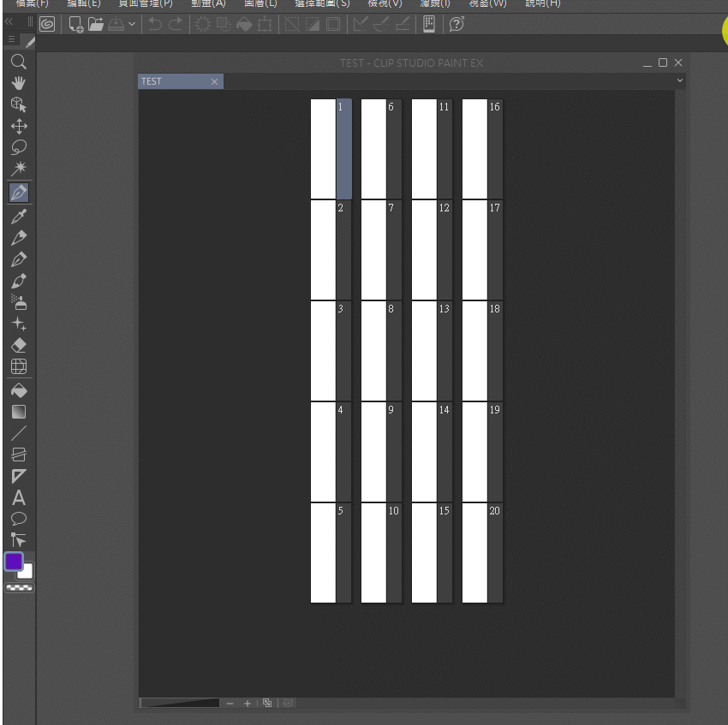Click the white sub color swatch

27,572
